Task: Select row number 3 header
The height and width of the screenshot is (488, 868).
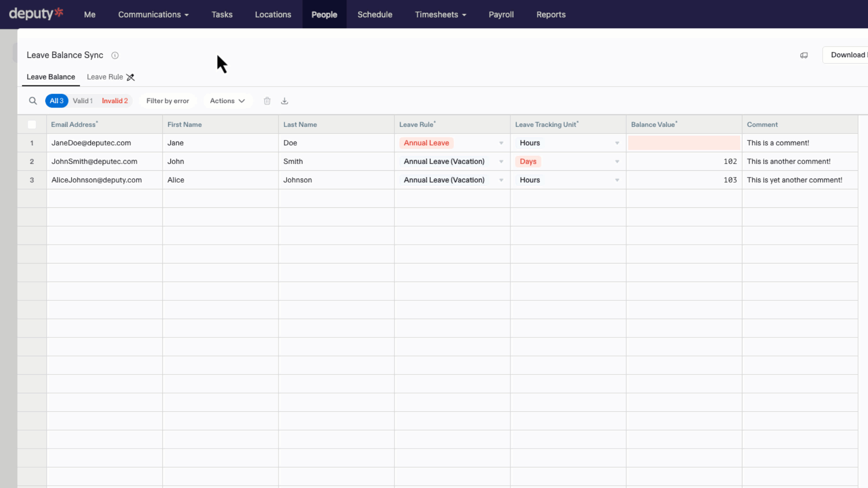Action: 32,180
